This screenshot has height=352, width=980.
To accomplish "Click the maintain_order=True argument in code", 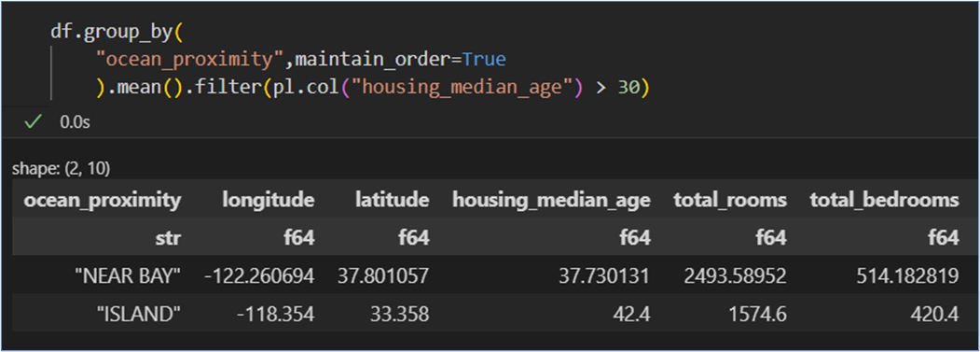I will [400, 60].
